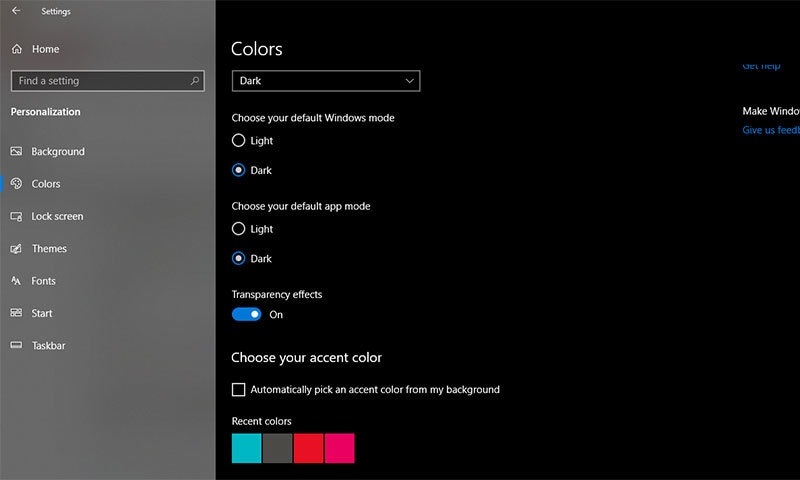Click the Colors palette icon
The height and width of the screenshot is (480, 800).
coord(16,184)
